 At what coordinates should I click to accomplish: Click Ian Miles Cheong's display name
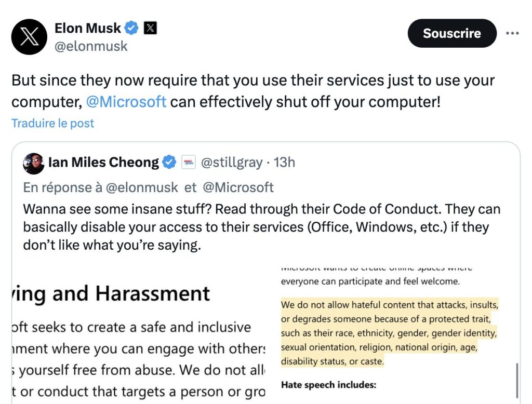104,162
